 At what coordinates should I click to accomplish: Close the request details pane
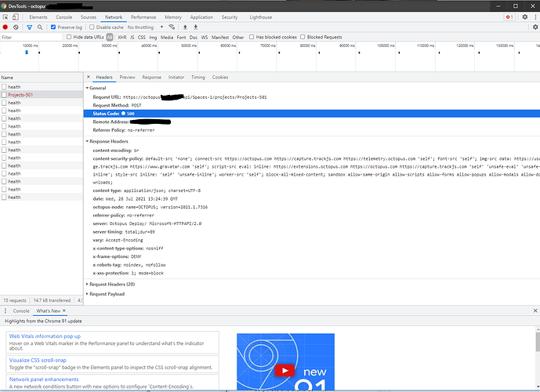tap(89, 77)
